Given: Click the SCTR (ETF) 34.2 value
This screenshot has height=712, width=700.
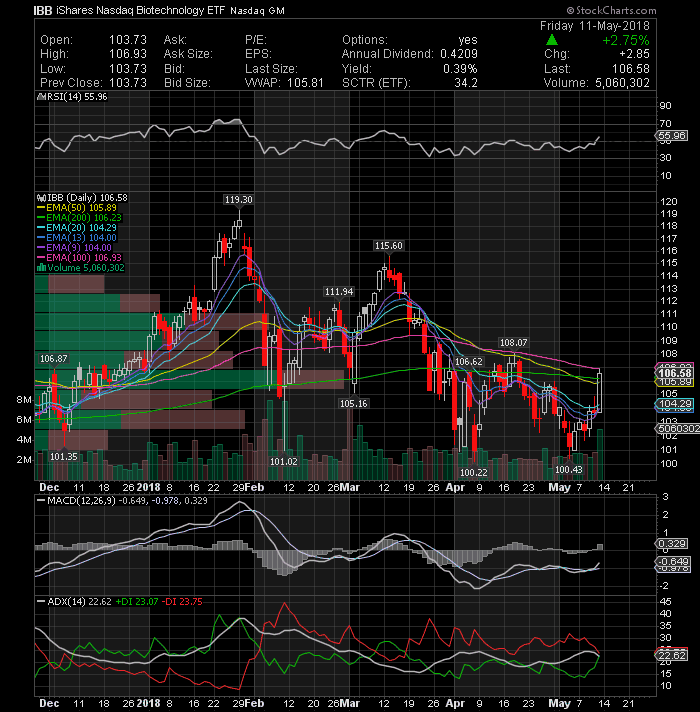Looking at the screenshot, I should click(466, 83).
